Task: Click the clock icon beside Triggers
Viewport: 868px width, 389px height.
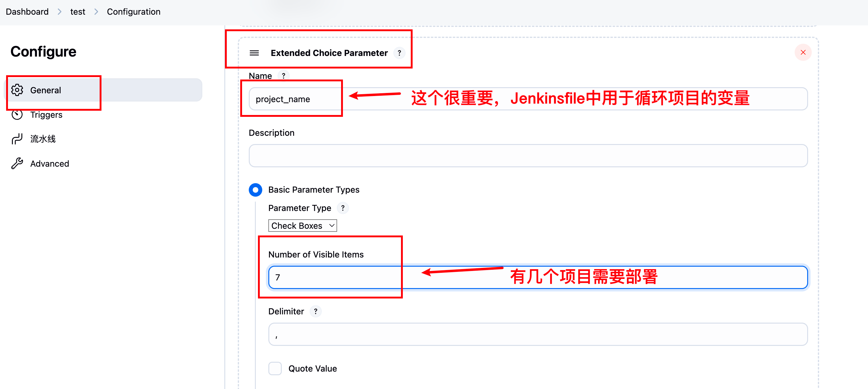Action: pos(17,114)
